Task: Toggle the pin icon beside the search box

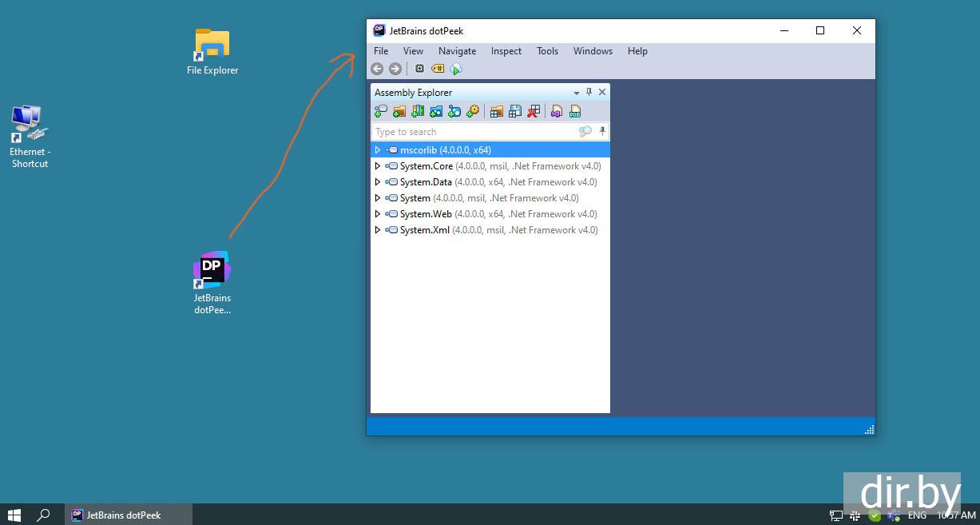Action: tap(602, 131)
